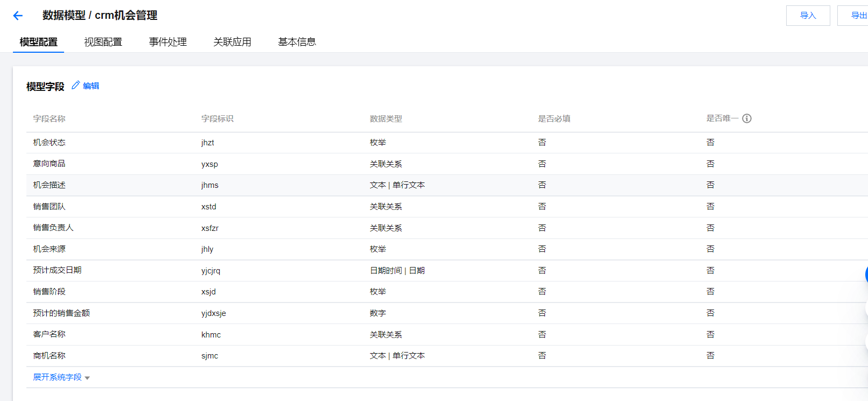Click the 数据模型 / crm机会管理 breadcrumb title
Screen dimensions: 868x401
(x=100, y=16)
